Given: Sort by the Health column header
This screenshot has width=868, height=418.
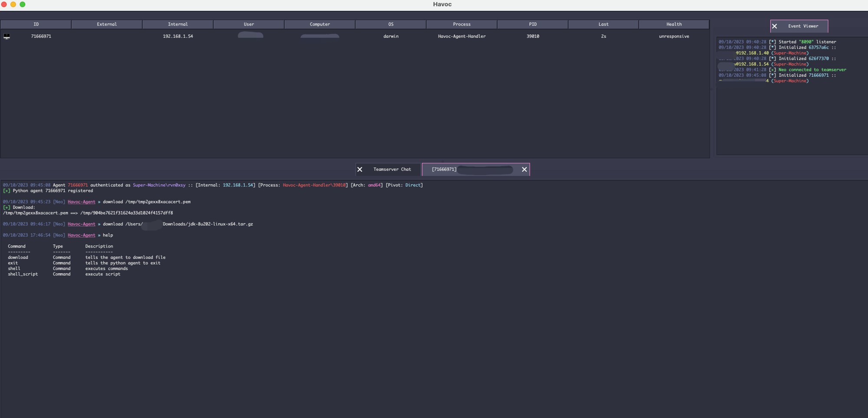Looking at the screenshot, I should [x=674, y=24].
